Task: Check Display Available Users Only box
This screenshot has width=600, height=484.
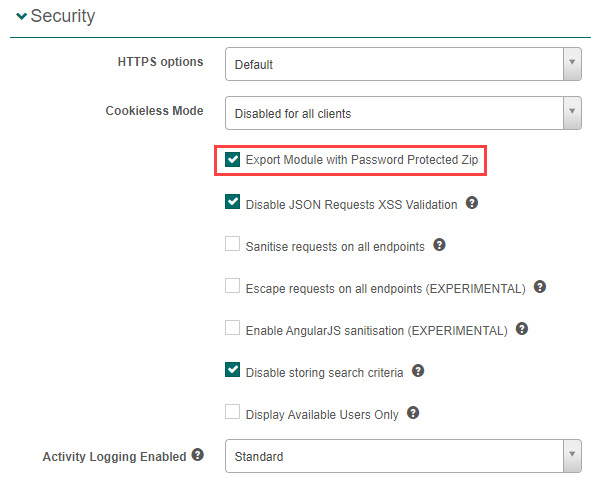Action: pos(233,413)
